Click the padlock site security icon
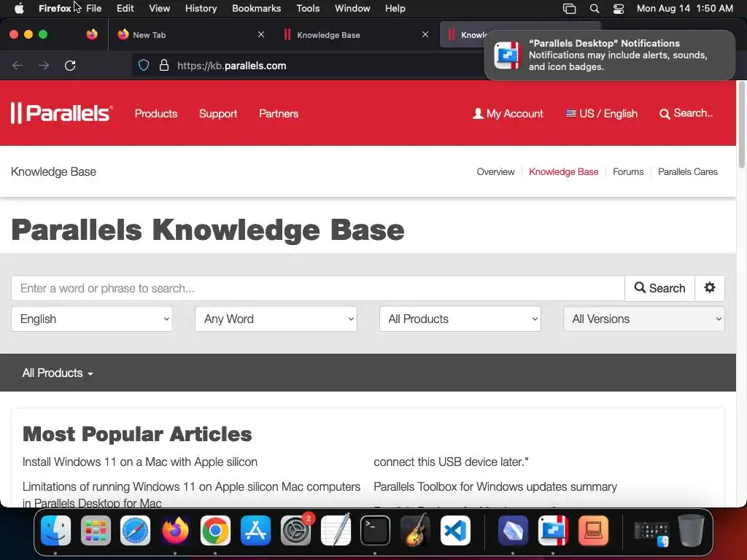The height and width of the screenshot is (560, 747). pyautogui.click(x=164, y=65)
